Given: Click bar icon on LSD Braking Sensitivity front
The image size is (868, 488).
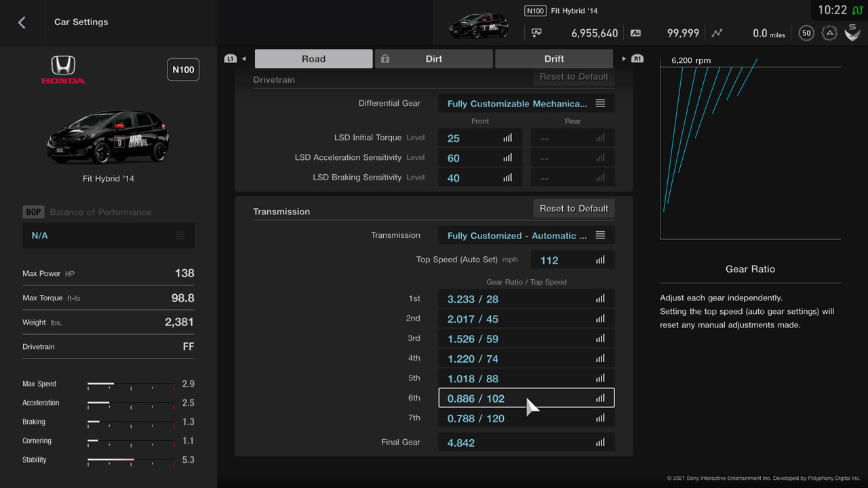Looking at the screenshot, I should [x=508, y=178].
